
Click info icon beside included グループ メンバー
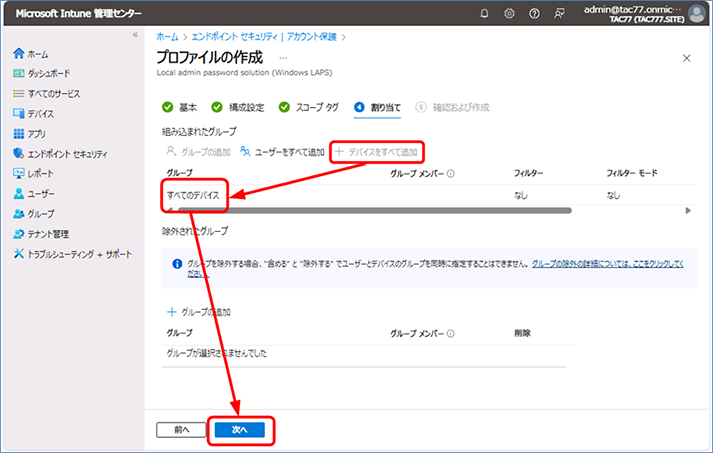click(451, 173)
